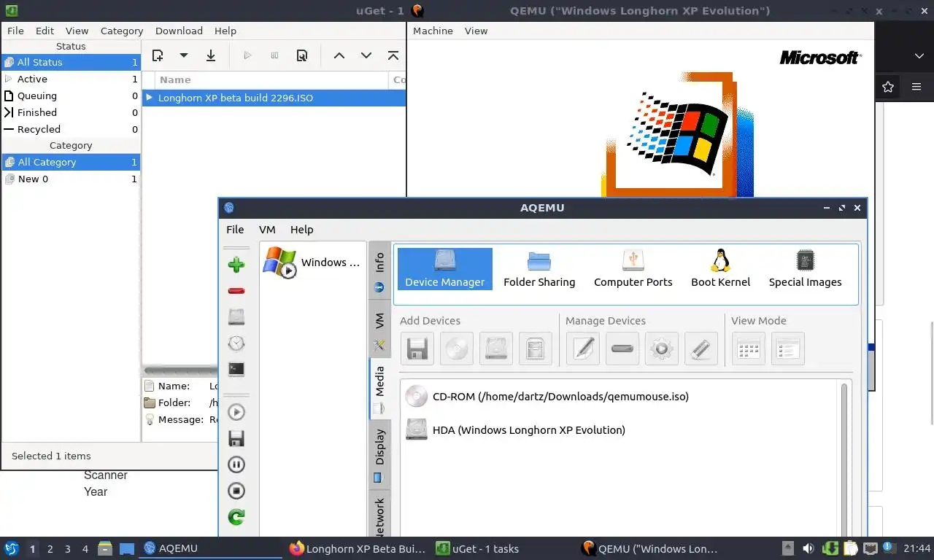Viewport: 934px width, 560px height.
Task: Filter uGet by Active status
Action: (71, 79)
